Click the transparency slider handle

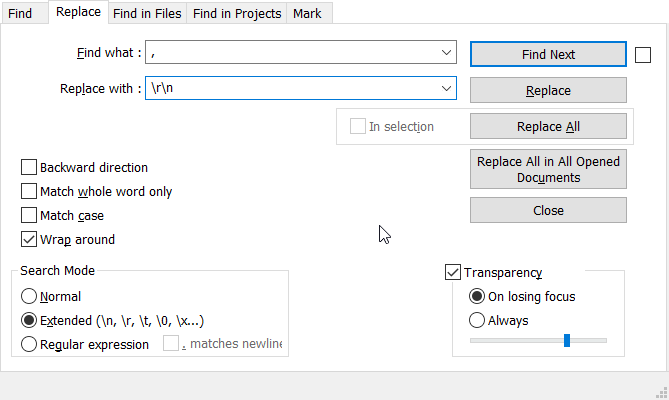click(567, 341)
